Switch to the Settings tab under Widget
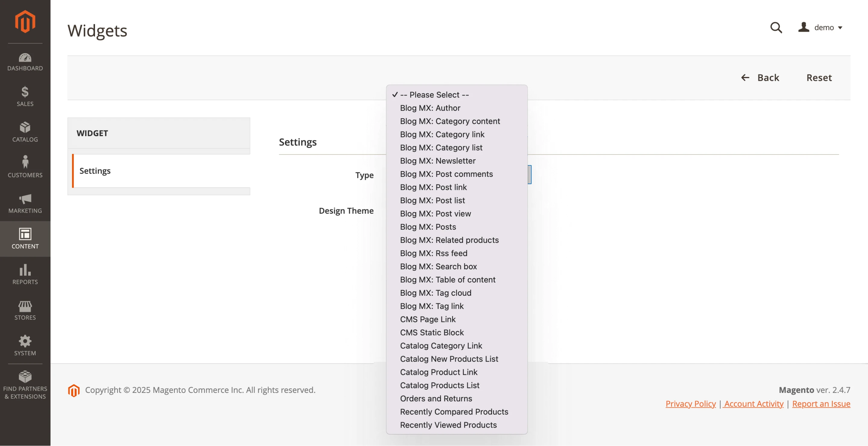This screenshot has width=868, height=446. (x=95, y=171)
